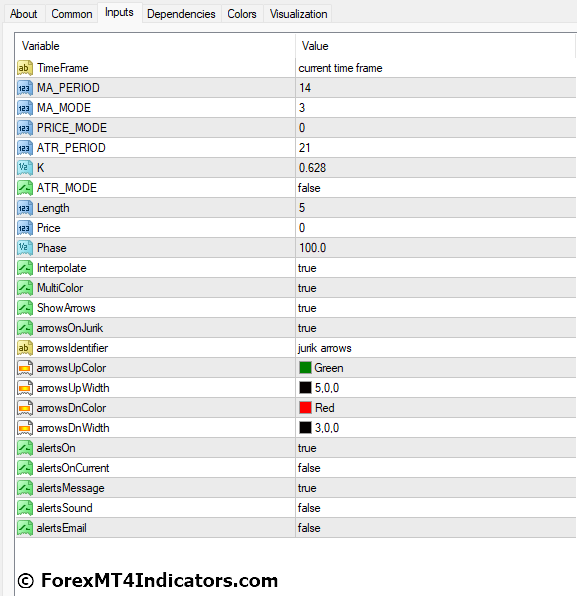
Task: Click the integer icon next to MA_PERIOD
Action: coord(25,88)
